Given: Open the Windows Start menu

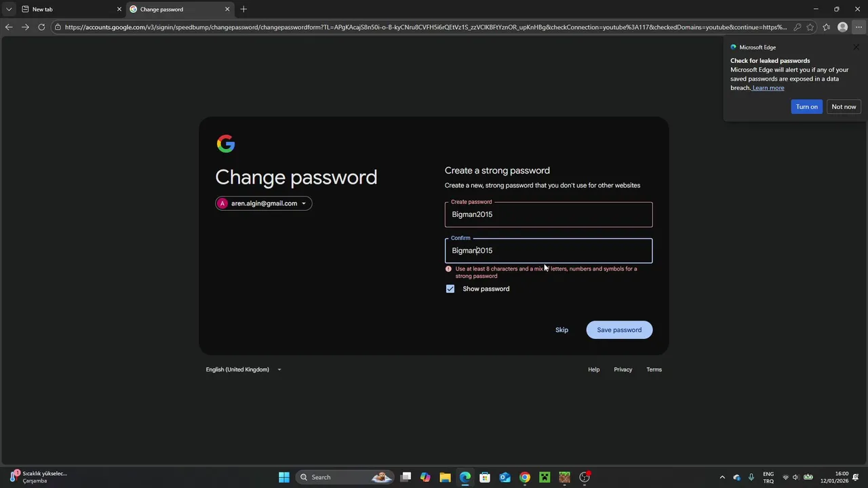Looking at the screenshot, I should point(284,477).
